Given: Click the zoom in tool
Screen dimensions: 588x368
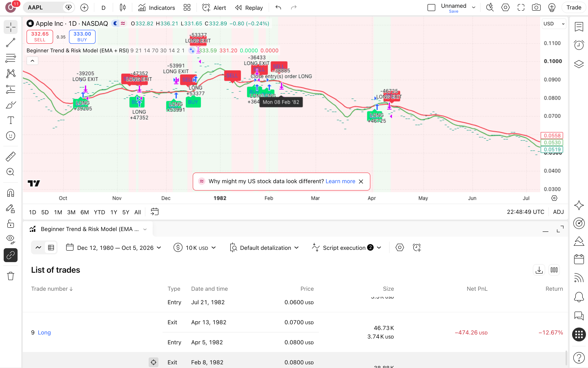Looking at the screenshot, I should 10,172.
